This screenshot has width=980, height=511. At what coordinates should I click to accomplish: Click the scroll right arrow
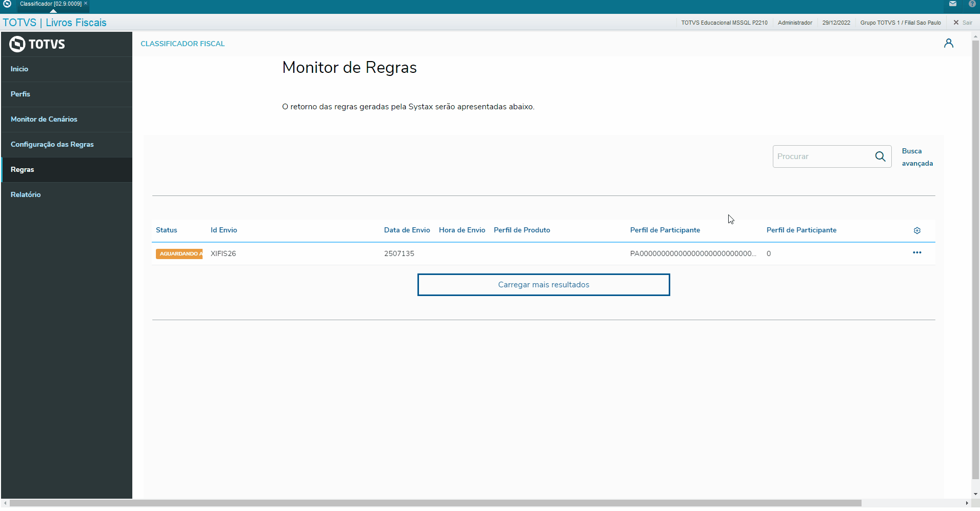click(x=967, y=503)
